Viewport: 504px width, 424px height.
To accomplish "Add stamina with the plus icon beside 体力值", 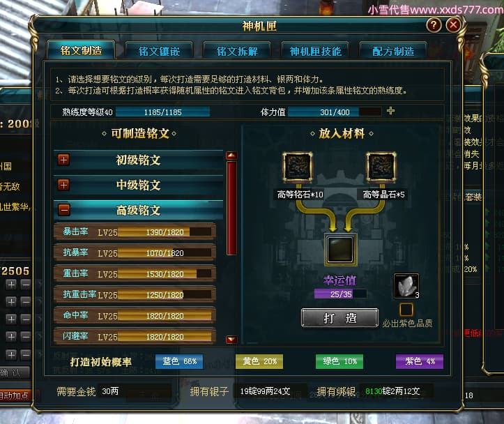I will coord(390,111).
